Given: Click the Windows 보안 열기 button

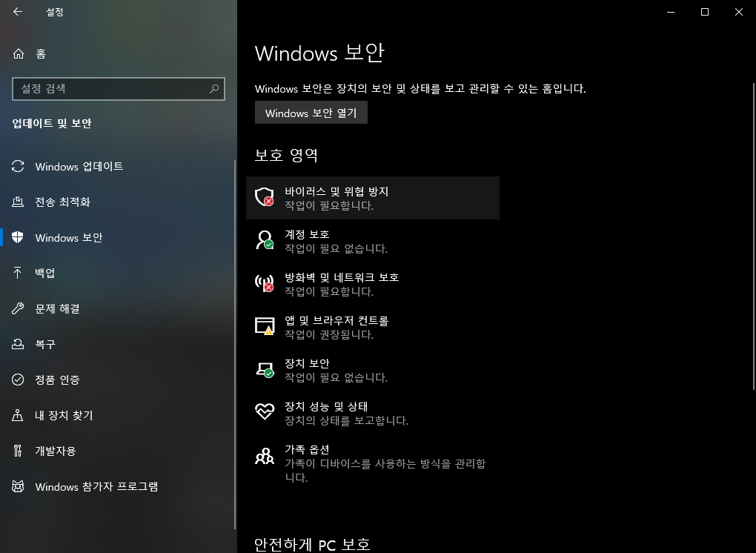Looking at the screenshot, I should tap(311, 113).
